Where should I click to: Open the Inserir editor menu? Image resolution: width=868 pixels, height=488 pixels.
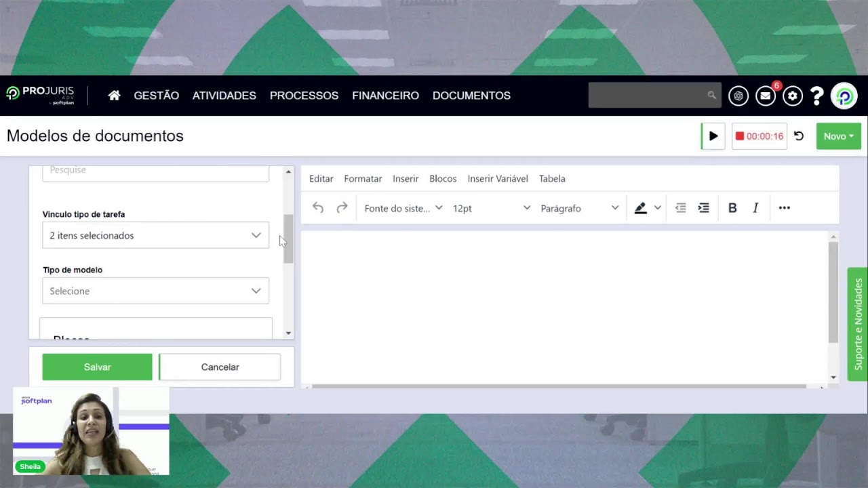point(406,179)
